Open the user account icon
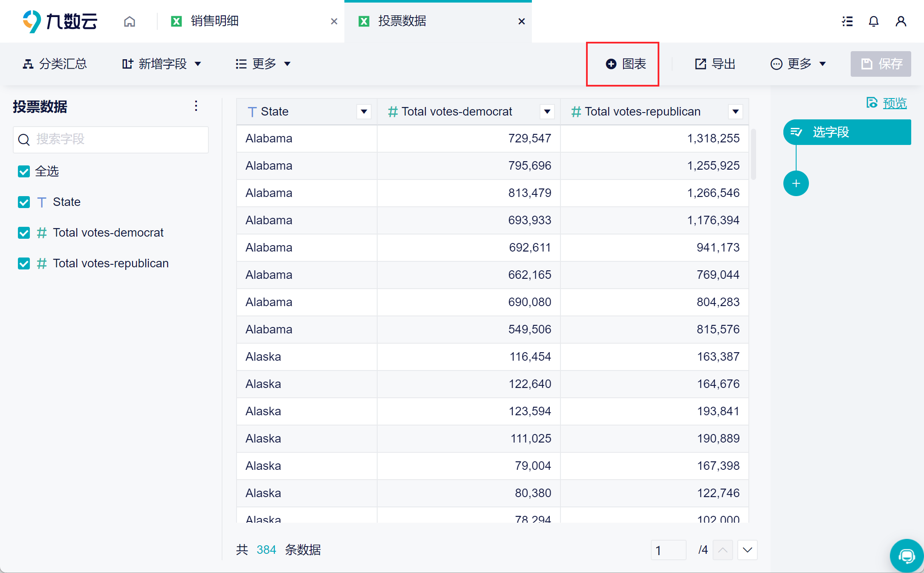 (901, 21)
